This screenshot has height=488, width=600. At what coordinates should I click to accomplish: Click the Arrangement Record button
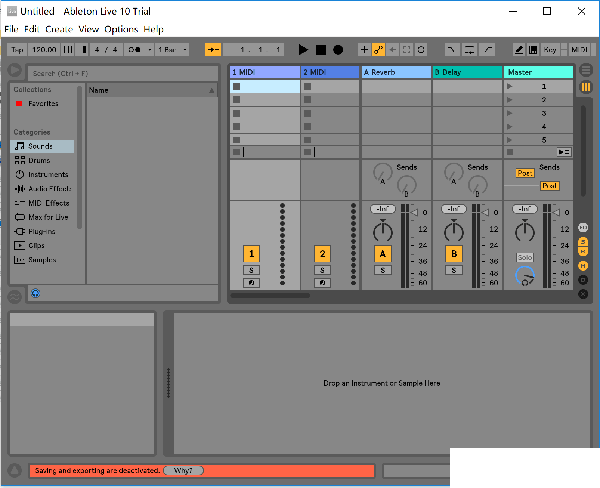(x=338, y=50)
